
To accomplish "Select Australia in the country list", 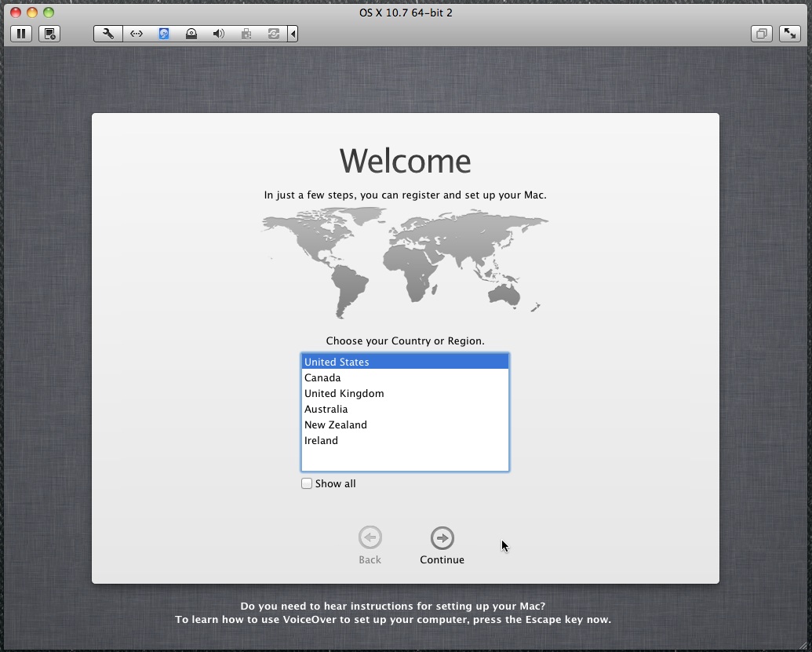I will pyautogui.click(x=405, y=409).
